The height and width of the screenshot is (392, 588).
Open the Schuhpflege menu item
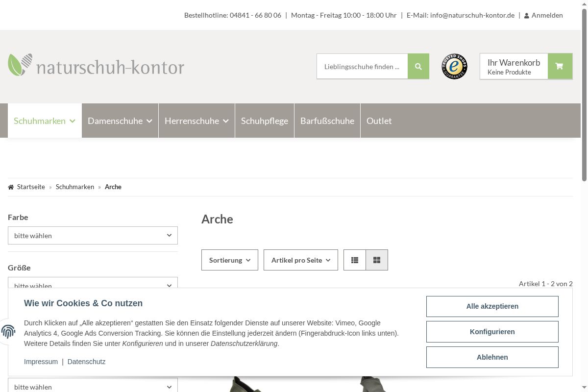[265, 121]
